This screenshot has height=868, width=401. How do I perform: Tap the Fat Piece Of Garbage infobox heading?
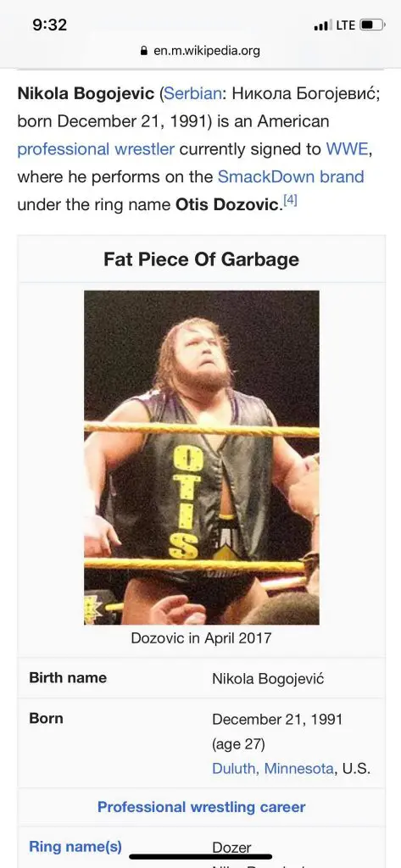(201, 259)
